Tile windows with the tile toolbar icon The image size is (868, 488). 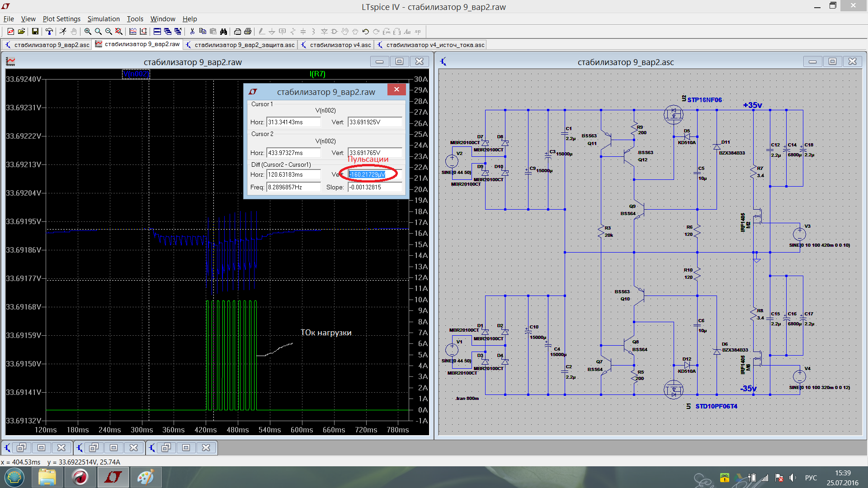[x=157, y=32]
